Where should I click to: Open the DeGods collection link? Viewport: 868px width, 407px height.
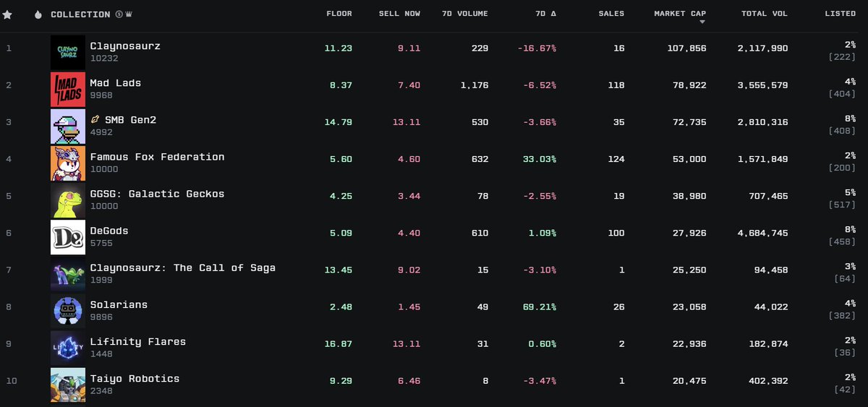[109, 231]
